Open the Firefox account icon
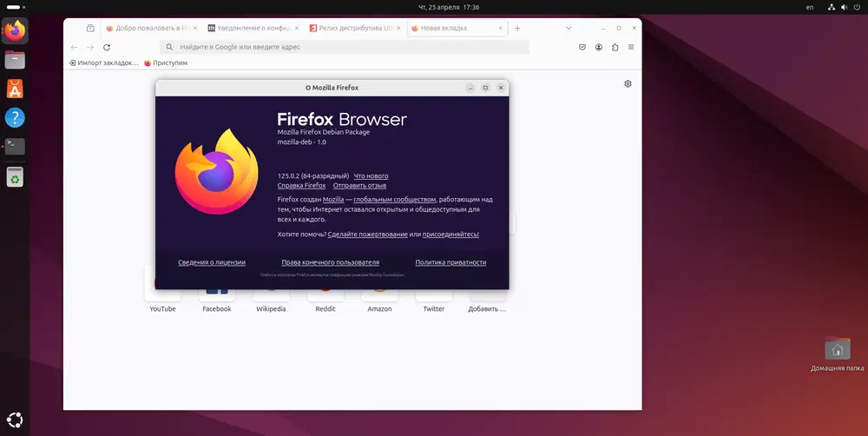The height and width of the screenshot is (436, 868). coord(598,48)
